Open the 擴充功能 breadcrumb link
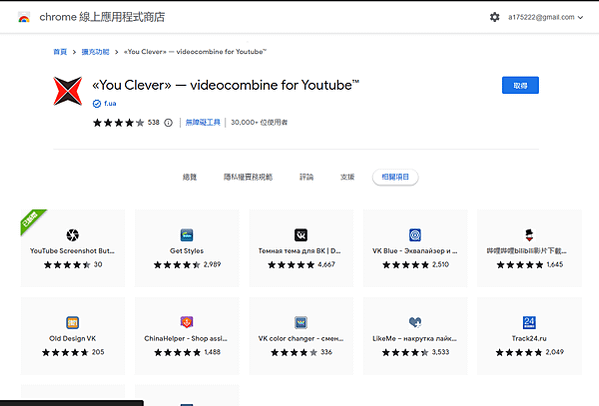Viewport: 599px width, 406px height. [96, 52]
